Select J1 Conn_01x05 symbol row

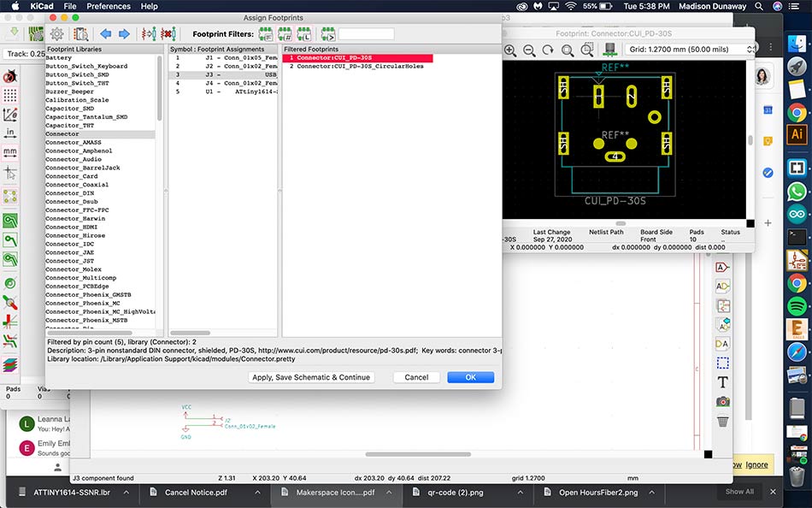[223, 57]
